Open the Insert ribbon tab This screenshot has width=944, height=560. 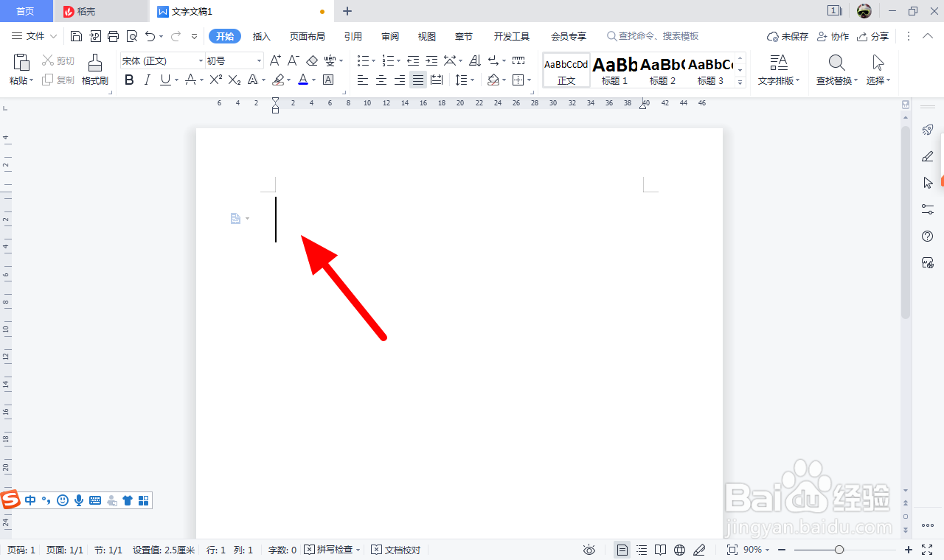pos(262,36)
